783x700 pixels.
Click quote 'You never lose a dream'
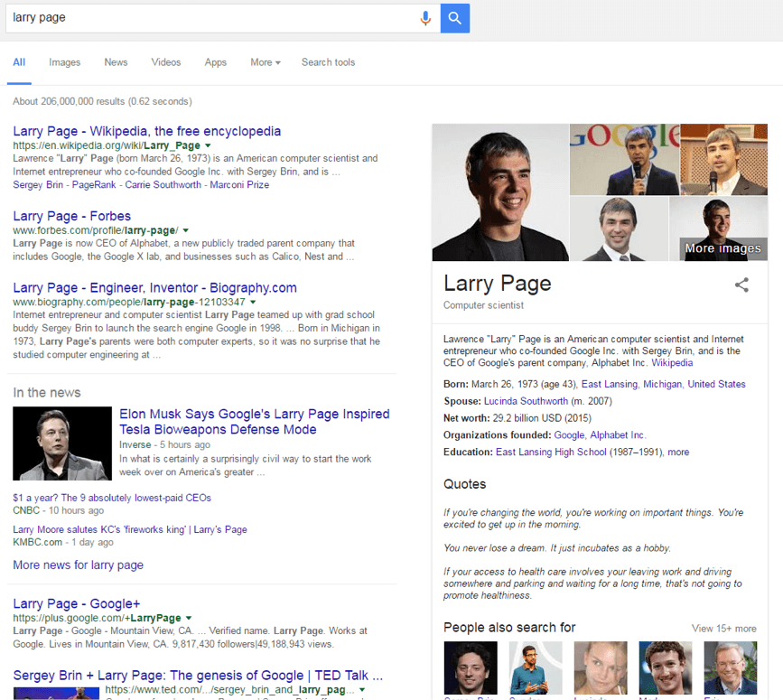click(557, 548)
